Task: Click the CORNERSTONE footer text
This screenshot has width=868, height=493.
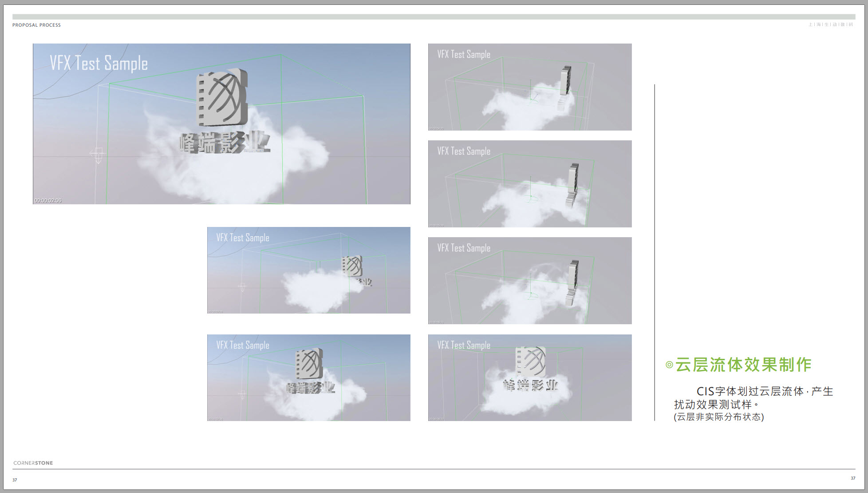Action: 33,463
